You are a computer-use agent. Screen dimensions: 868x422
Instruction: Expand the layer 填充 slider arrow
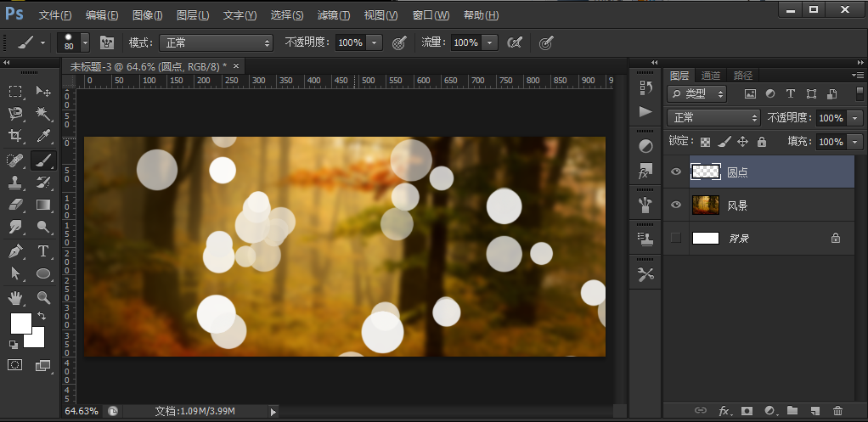855,142
